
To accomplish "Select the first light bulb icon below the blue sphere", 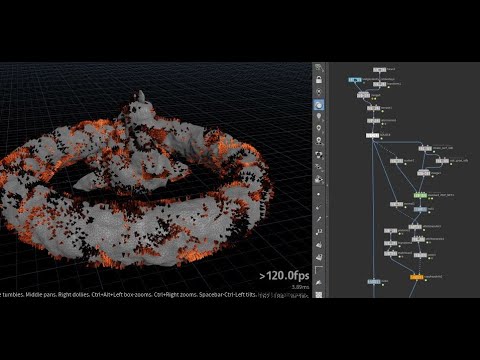I will tap(319, 116).
